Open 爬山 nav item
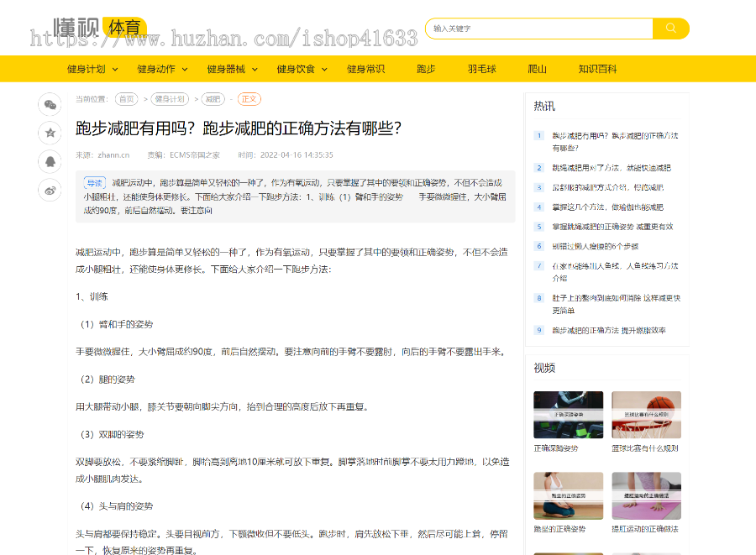This screenshot has width=756, height=555. 537,69
